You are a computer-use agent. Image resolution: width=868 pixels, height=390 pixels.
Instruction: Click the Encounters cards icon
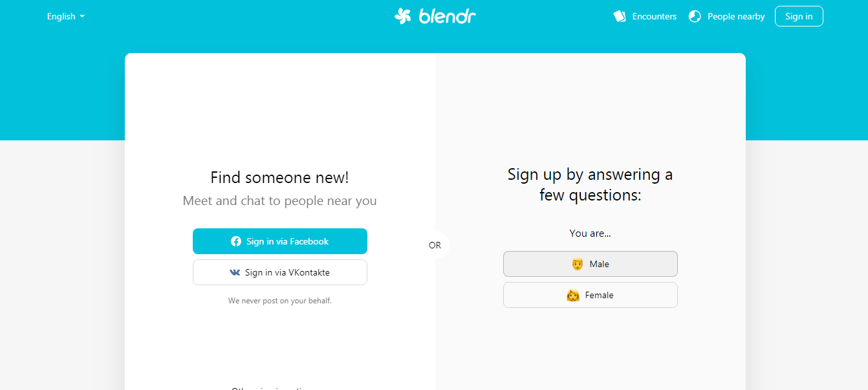619,16
